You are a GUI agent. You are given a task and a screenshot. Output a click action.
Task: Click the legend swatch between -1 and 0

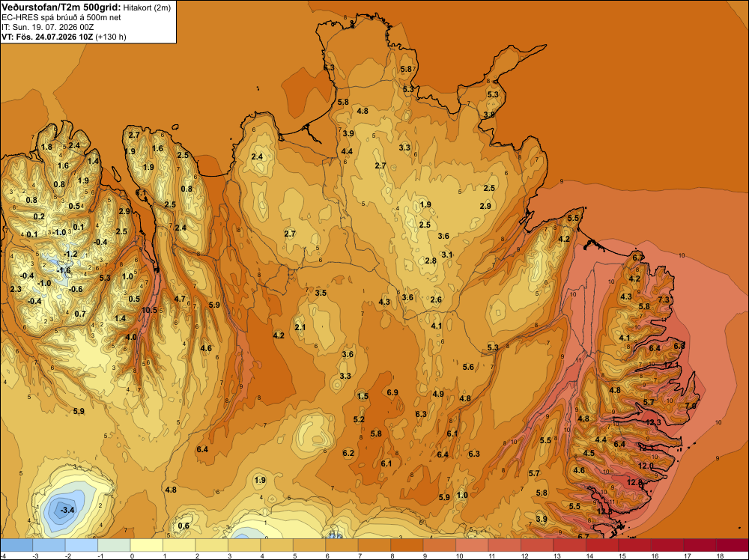click(114, 545)
